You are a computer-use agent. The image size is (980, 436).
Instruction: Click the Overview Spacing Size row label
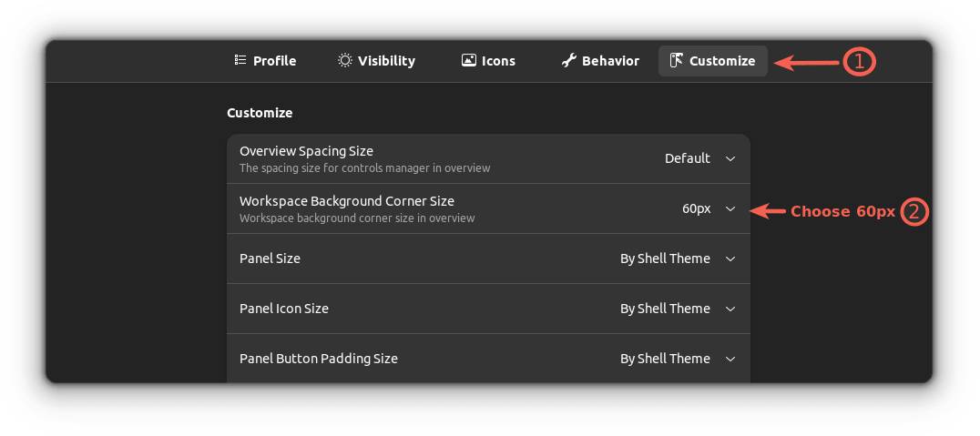click(x=306, y=151)
